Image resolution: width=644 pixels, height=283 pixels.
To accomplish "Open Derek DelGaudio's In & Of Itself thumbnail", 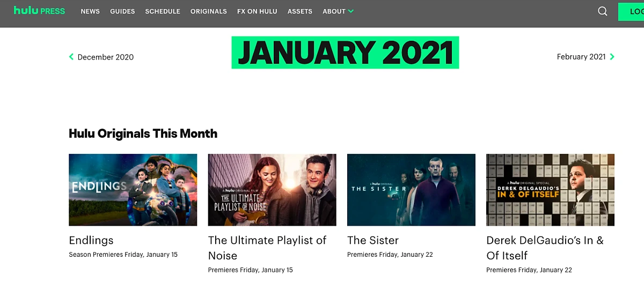I will pos(550,190).
